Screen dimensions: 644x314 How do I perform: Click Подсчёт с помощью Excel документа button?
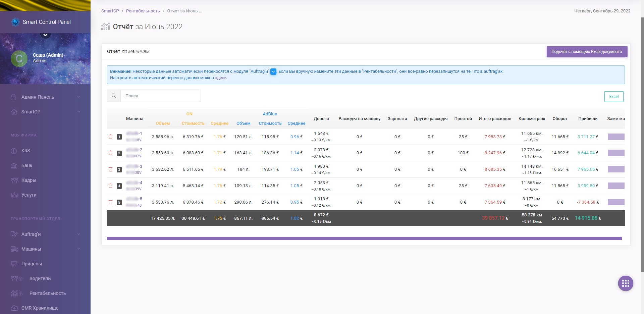pyautogui.click(x=587, y=52)
